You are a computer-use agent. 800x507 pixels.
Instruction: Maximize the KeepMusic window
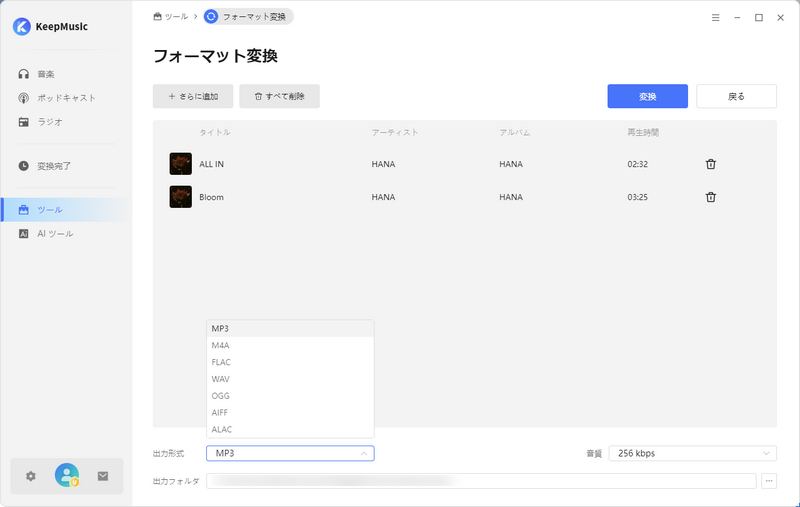click(x=759, y=18)
